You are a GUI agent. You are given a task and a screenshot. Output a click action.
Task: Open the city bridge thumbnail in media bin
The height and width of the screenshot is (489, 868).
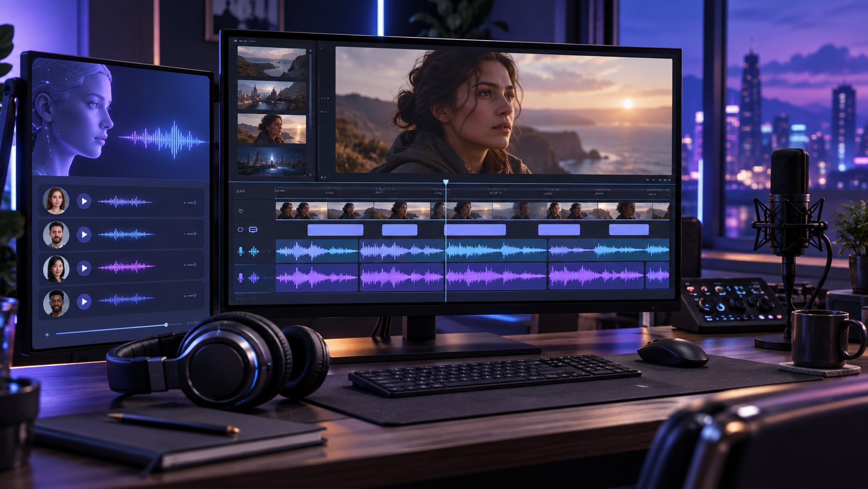click(272, 95)
